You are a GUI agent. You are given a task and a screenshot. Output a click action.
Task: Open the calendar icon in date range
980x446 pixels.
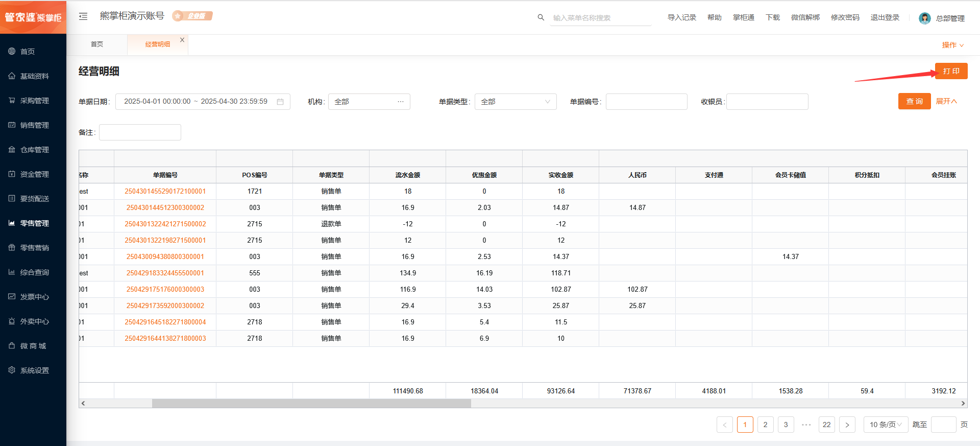point(280,102)
